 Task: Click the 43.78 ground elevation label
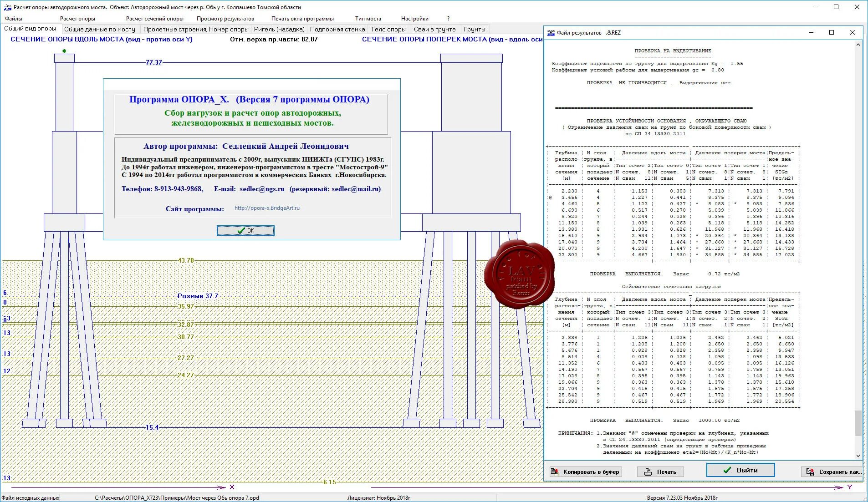click(186, 260)
